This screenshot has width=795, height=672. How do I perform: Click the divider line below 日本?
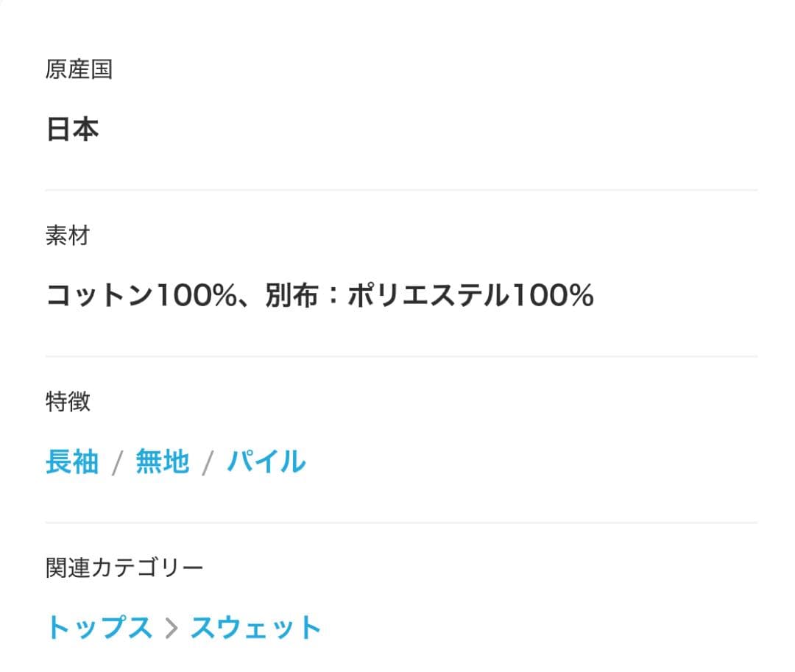(401, 190)
